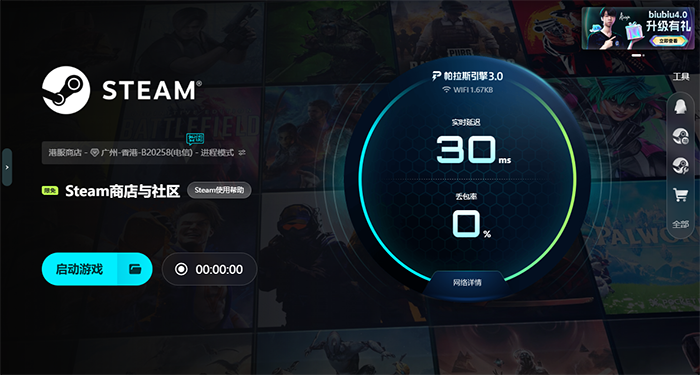Click banner carousel indicator dots

(x=637, y=55)
